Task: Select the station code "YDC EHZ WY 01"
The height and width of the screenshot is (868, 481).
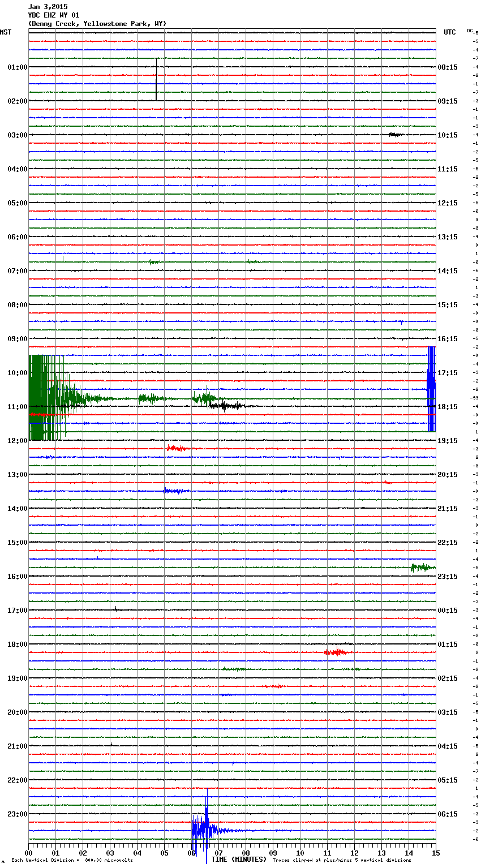Action: pyautogui.click(x=54, y=15)
